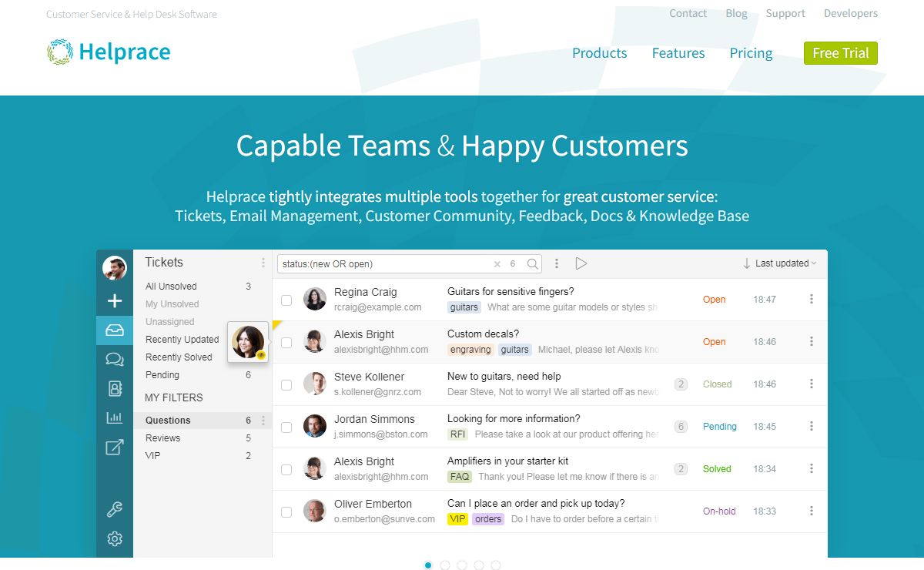This screenshot has width=924, height=570.
Task: Click the guitars tag on Regina's ticket
Action: tap(464, 307)
